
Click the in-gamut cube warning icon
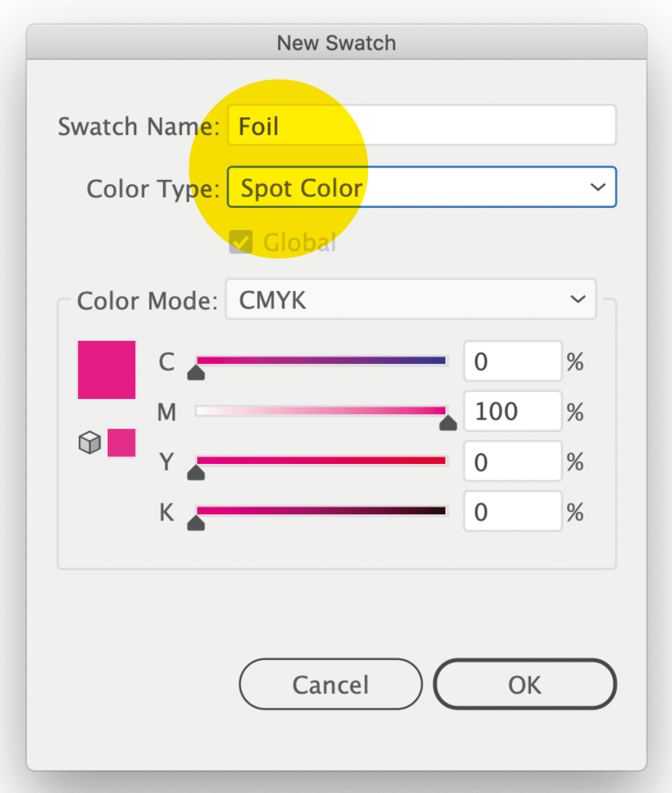tap(89, 444)
